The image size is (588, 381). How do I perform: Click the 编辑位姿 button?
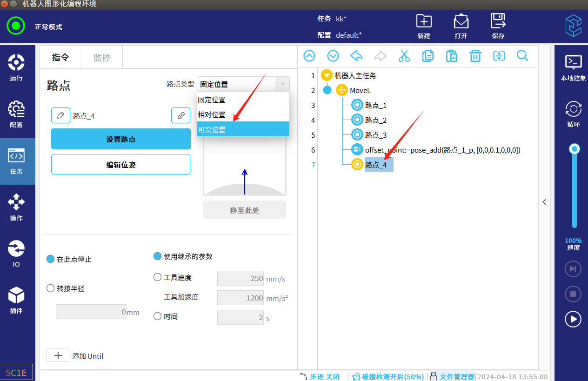(120, 164)
